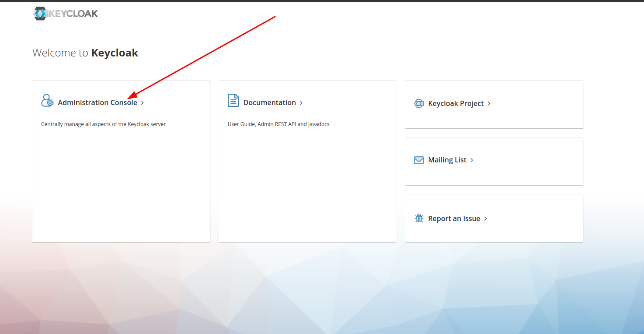Click the Documentation page icon

click(x=233, y=100)
